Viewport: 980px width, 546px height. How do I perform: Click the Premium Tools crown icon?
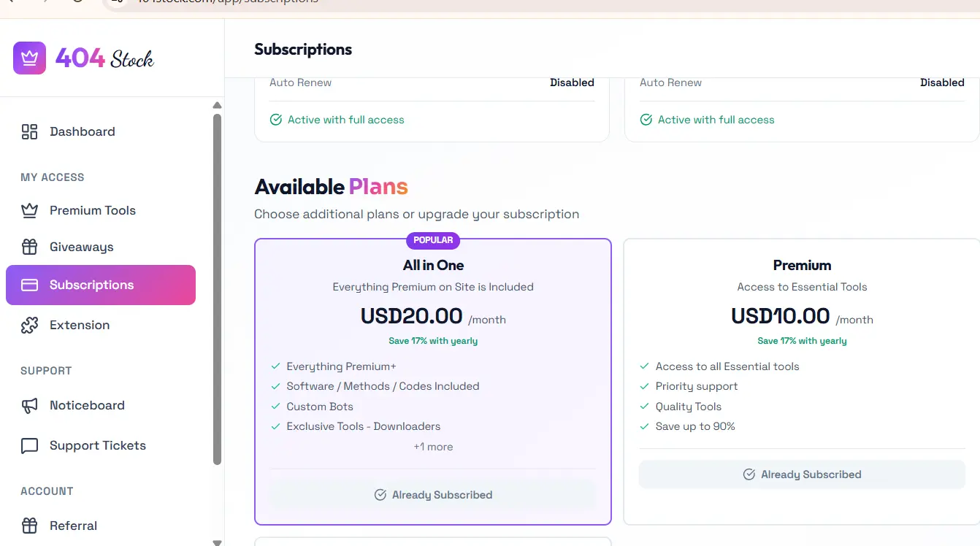coord(29,210)
